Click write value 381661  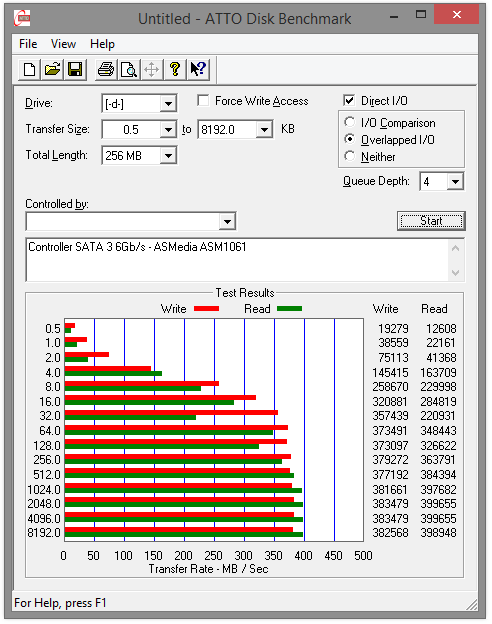pyautogui.click(x=390, y=489)
